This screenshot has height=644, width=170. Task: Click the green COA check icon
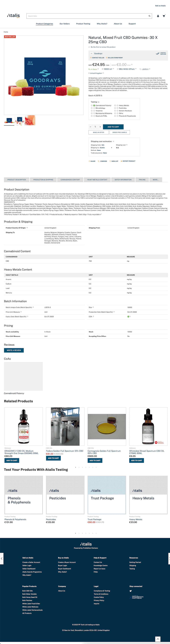[128, 317]
